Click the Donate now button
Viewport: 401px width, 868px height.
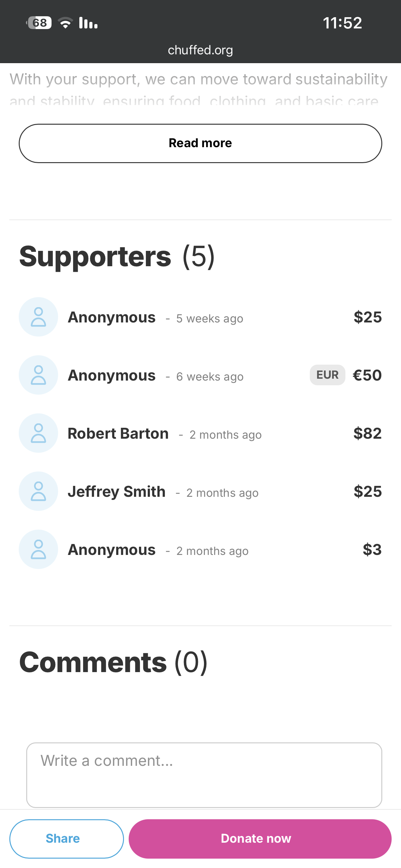tap(260, 839)
